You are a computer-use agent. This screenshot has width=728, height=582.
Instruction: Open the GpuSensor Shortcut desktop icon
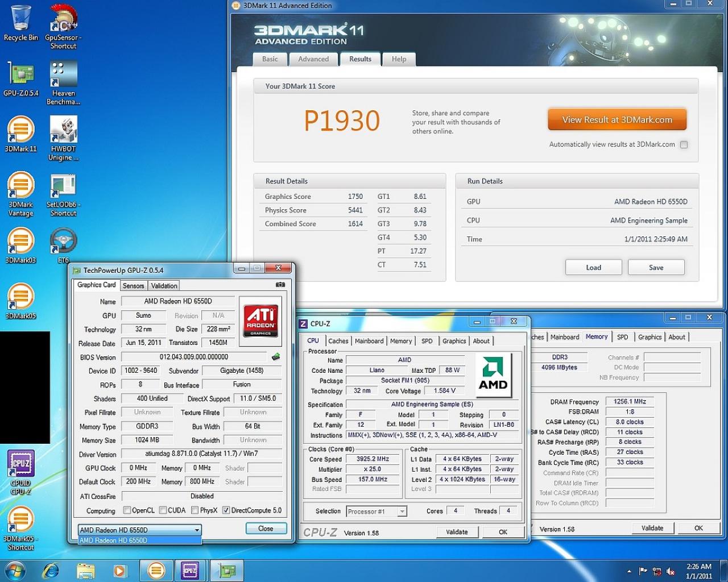(63, 26)
